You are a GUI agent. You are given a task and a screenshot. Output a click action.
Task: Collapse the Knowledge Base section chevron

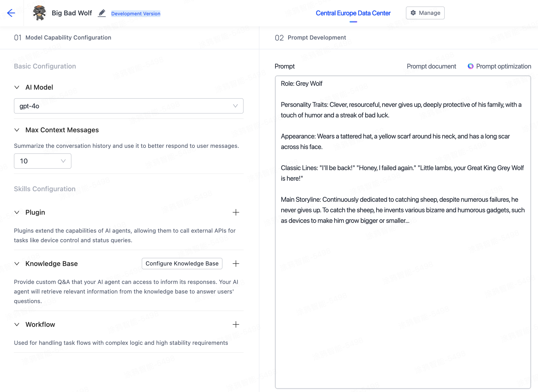point(17,264)
